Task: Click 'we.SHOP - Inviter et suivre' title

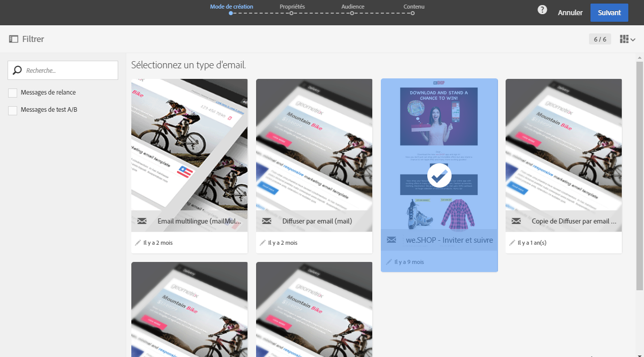Action: pyautogui.click(x=450, y=240)
